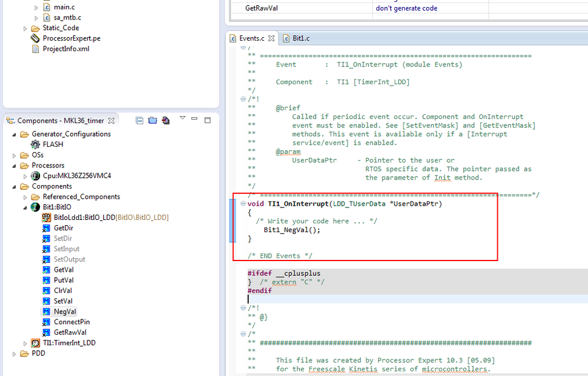Fold the Processor Expert footer comment
The image size is (588, 376).
[243, 334]
